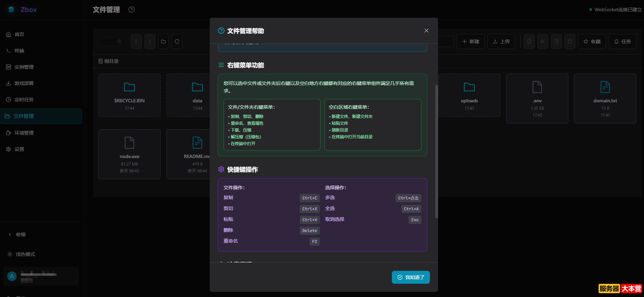Open the data folder

pos(188,95)
